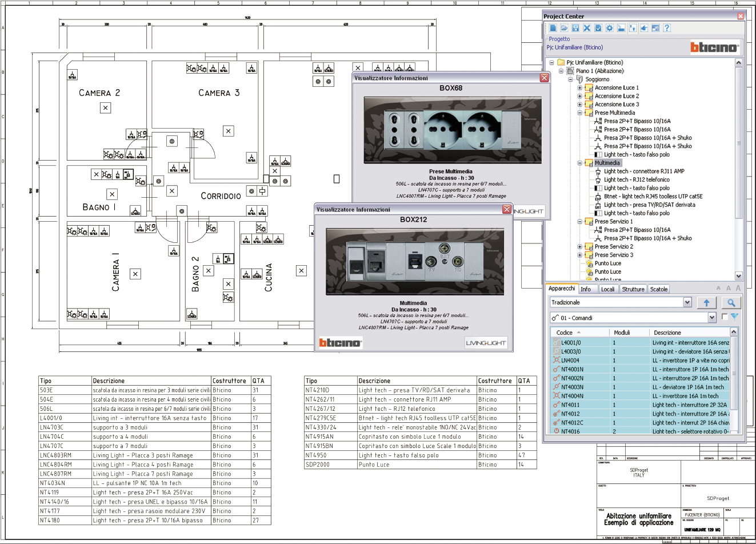Image resolution: width=756 pixels, height=544 pixels.
Task: Click the Descrizione column header in device list
Action: (x=690, y=332)
